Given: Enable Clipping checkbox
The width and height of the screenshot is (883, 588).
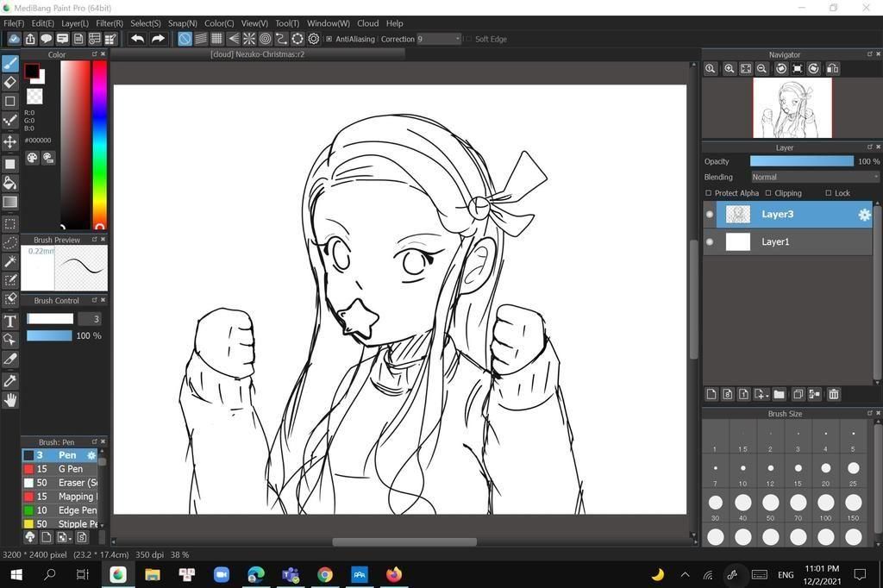Looking at the screenshot, I should click(x=768, y=193).
